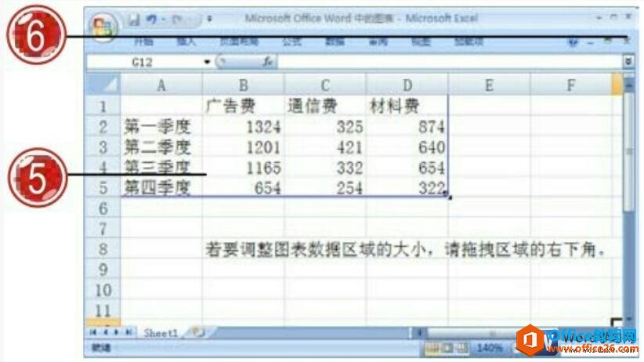
Task: Click the Redo arrow icon
Action: [176, 20]
